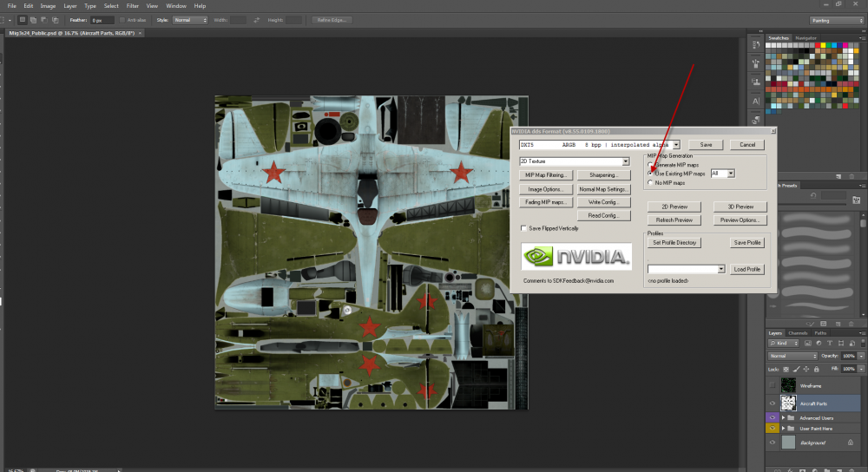Click the add to selection icon

pos(32,19)
